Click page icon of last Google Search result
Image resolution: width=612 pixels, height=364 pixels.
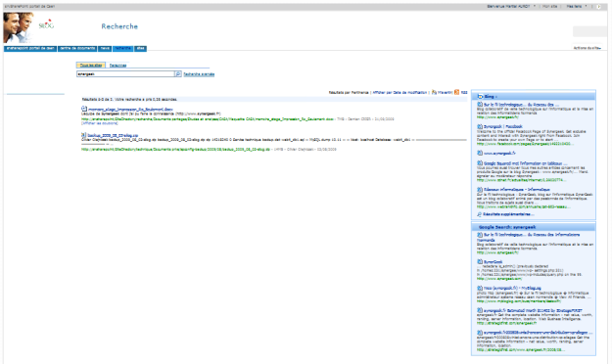pyautogui.click(x=480, y=333)
